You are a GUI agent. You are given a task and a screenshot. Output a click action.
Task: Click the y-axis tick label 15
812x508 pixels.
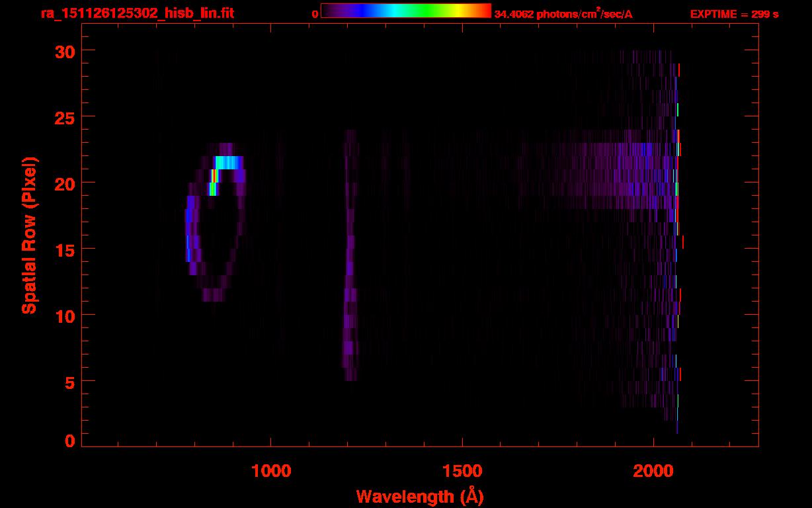[x=63, y=249]
